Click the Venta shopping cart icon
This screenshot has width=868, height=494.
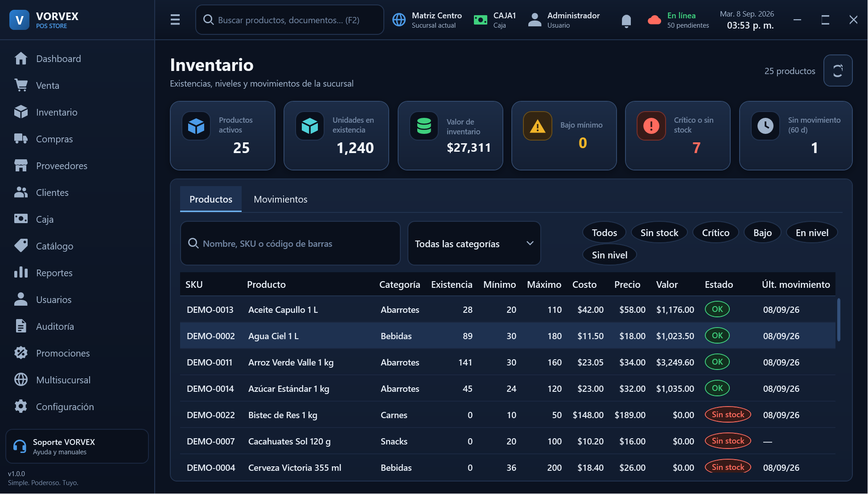[21, 85]
